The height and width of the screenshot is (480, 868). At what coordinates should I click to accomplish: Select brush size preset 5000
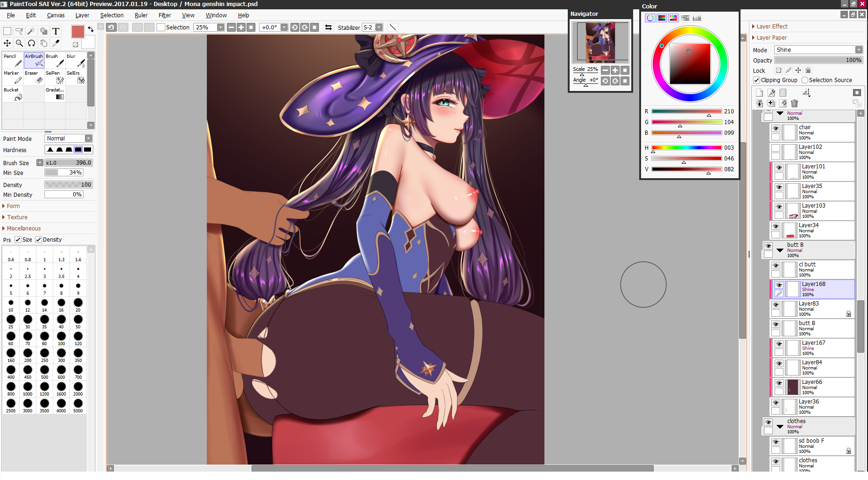(x=78, y=405)
